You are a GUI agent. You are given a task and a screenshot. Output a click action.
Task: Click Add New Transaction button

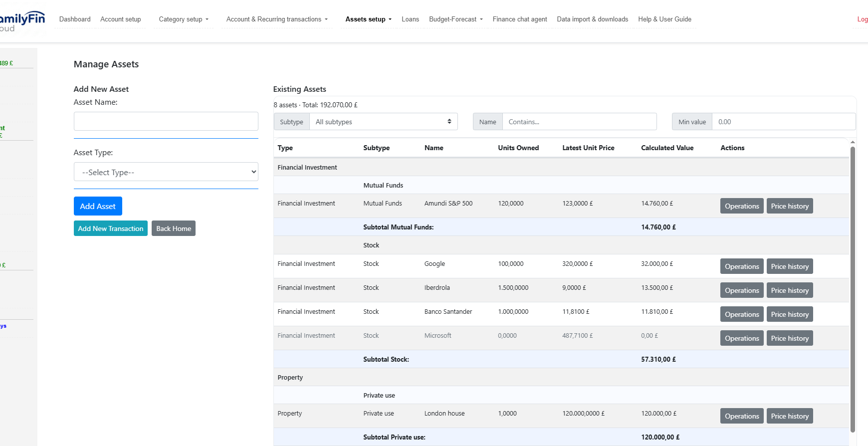pos(111,228)
